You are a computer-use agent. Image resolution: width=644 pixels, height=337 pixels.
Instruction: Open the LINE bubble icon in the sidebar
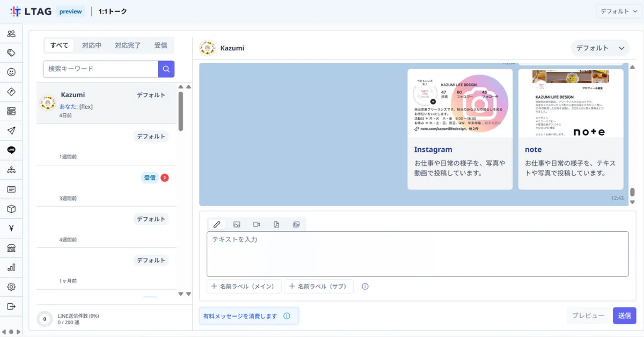[11, 150]
